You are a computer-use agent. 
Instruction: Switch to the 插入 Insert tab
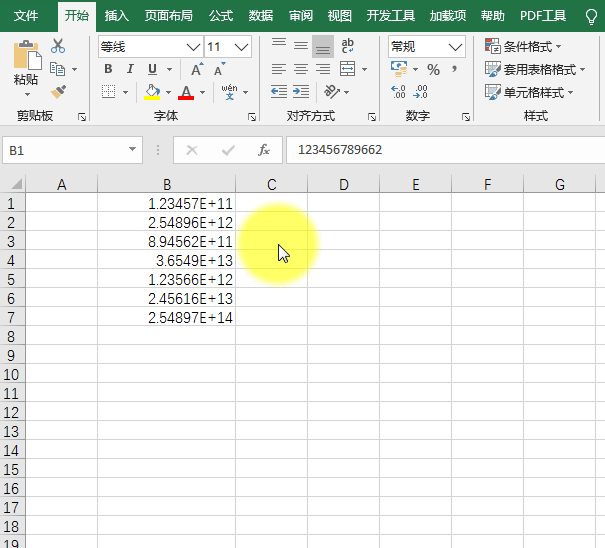(117, 16)
